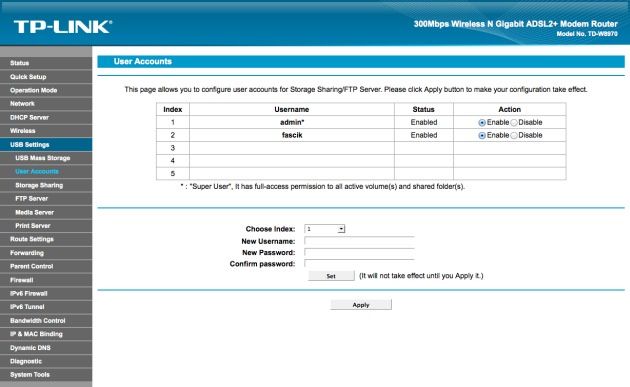Click the Confirm password field
Screen dimensions: 630x387
(x=359, y=264)
